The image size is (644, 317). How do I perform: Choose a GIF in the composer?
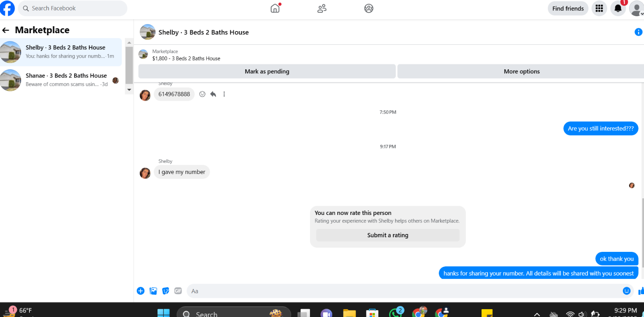[178, 291]
